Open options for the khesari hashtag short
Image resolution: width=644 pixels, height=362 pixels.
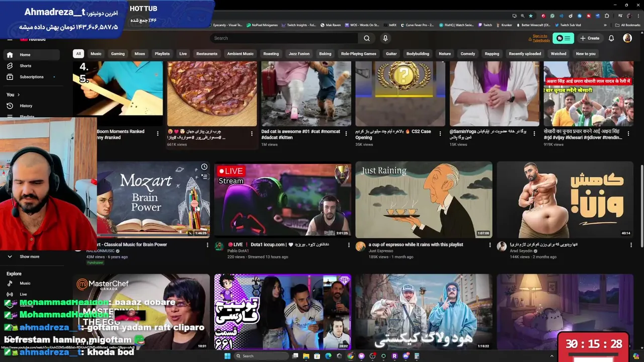628,134
